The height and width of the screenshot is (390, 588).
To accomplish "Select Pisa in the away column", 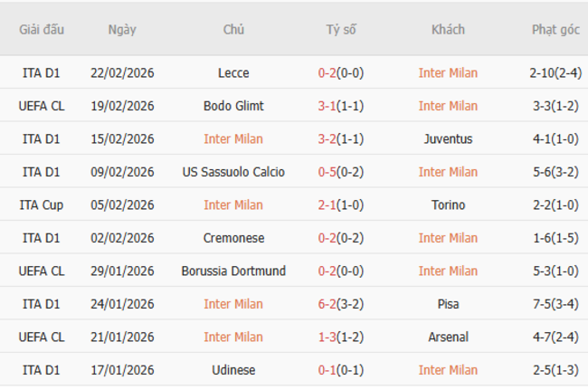I will point(448,304).
